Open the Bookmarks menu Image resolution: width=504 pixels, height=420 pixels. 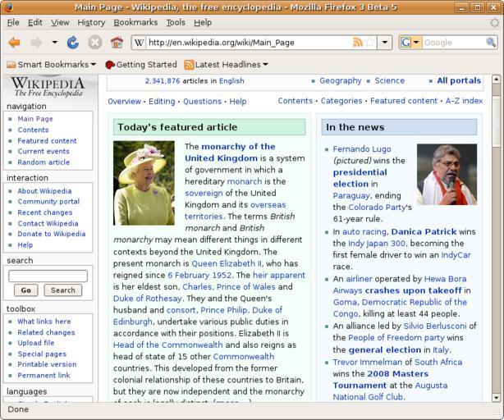[x=135, y=22]
